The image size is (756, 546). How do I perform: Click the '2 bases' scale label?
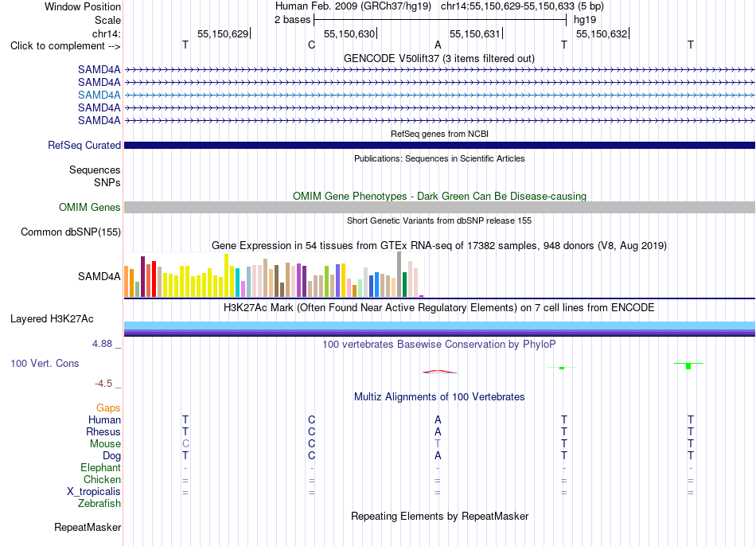click(x=293, y=20)
